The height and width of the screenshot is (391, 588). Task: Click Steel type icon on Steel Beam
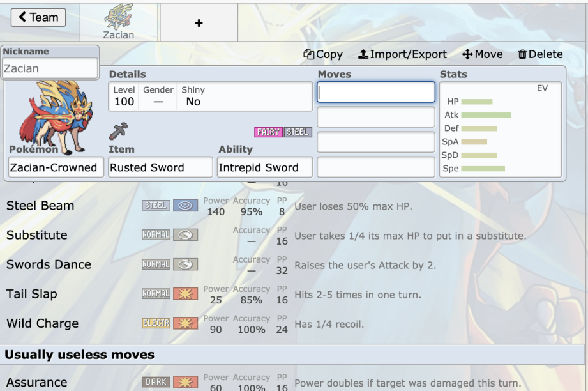point(156,205)
